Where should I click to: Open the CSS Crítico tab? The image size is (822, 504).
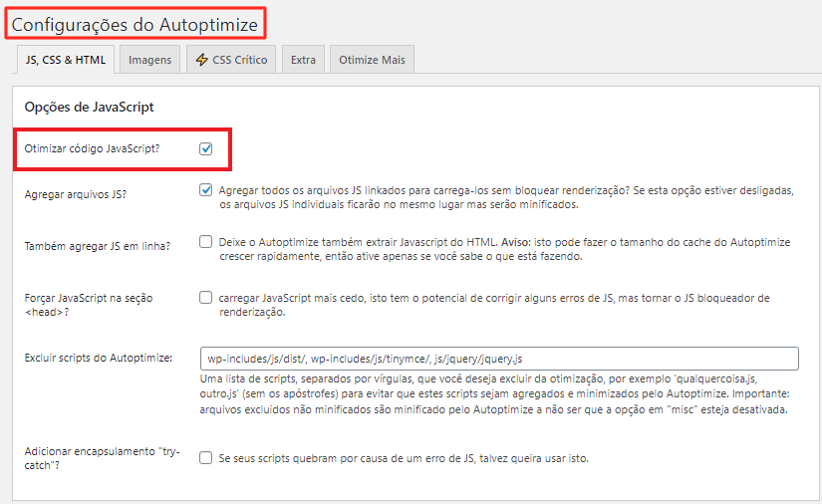(x=232, y=60)
